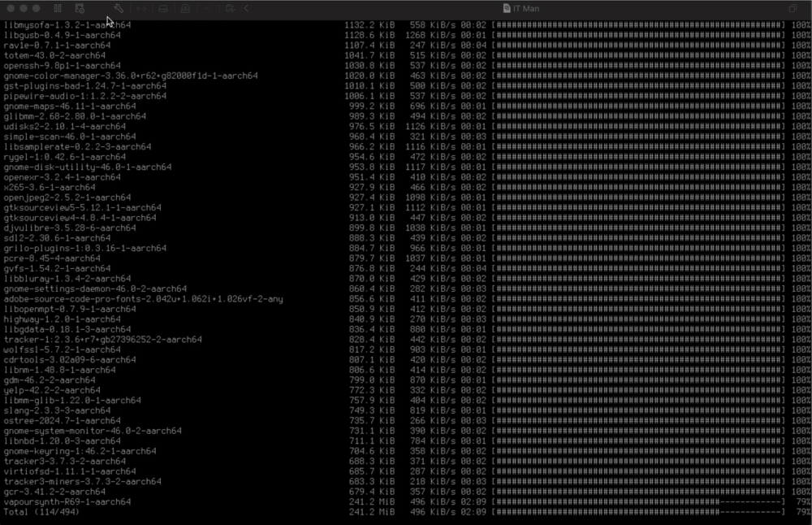The height and width of the screenshot is (525, 812).
Task: Click the two-way arrows toolbar icon
Action: pos(141,8)
